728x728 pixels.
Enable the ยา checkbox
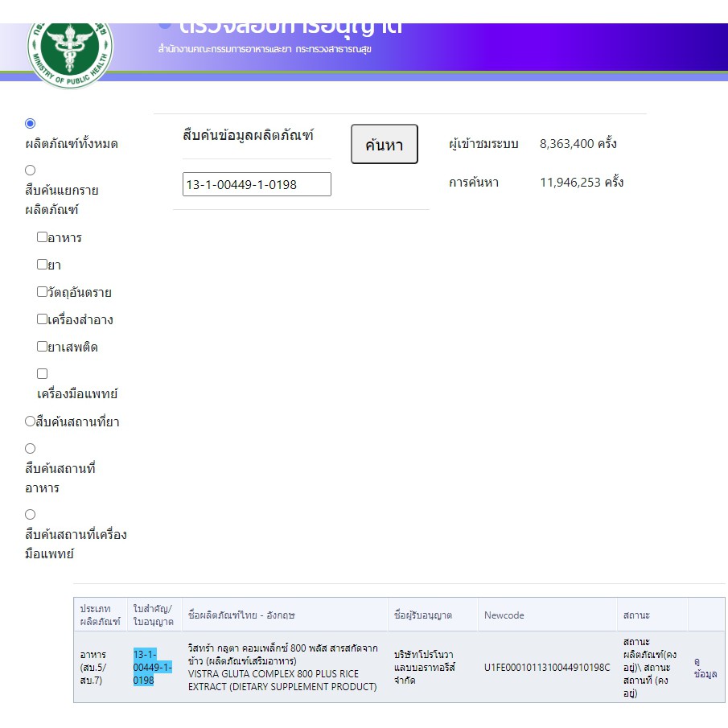[43, 265]
